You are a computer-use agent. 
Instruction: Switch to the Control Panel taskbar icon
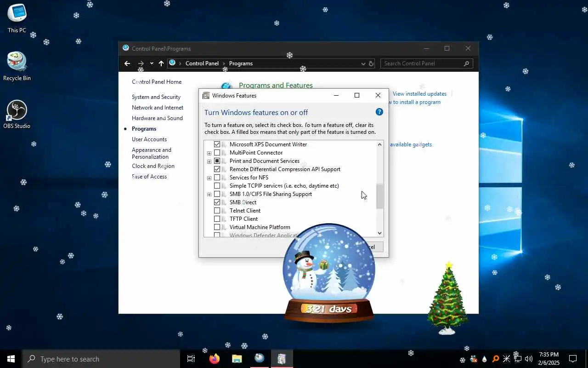[260, 359]
